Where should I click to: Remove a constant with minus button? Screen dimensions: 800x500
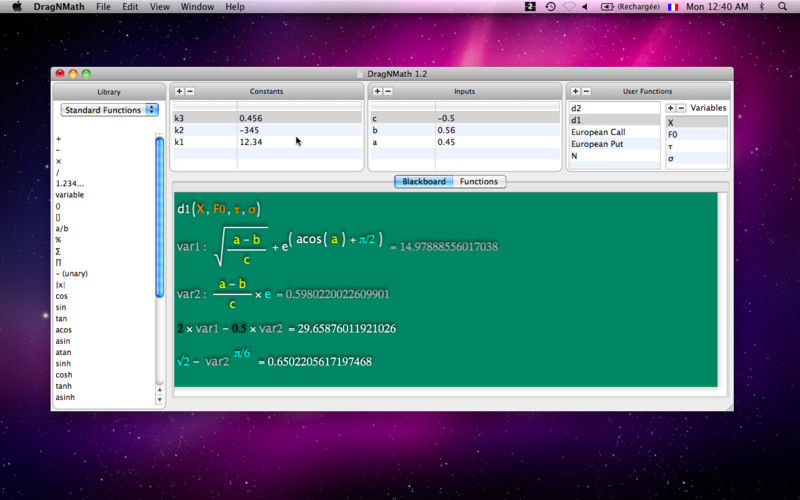click(x=190, y=91)
